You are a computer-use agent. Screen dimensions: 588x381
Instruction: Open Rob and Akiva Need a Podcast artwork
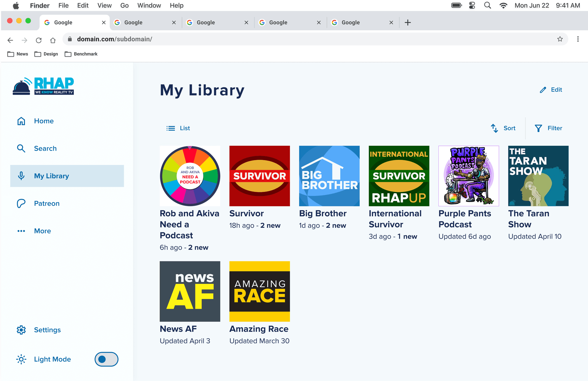(190, 176)
